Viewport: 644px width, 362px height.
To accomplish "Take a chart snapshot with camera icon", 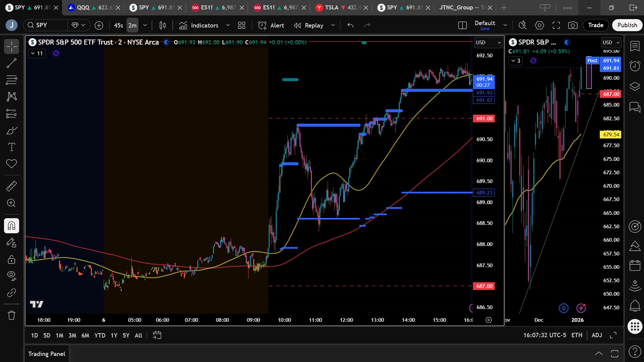I will [573, 25].
